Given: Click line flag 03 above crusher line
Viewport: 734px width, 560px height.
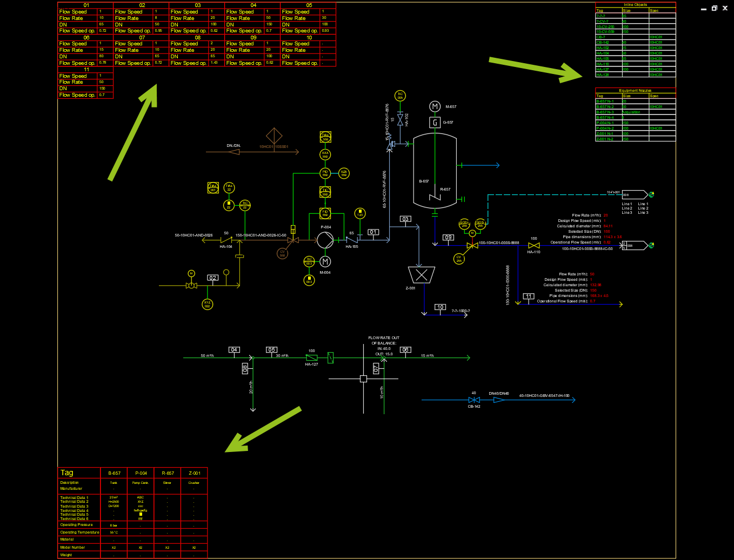Looking at the screenshot, I should coord(405,219).
